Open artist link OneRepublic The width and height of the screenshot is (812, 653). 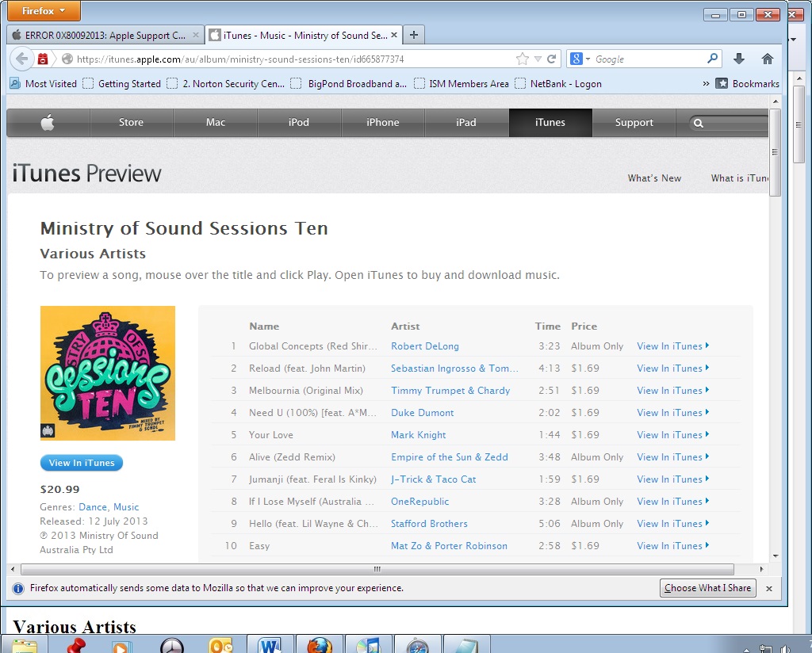click(x=420, y=502)
